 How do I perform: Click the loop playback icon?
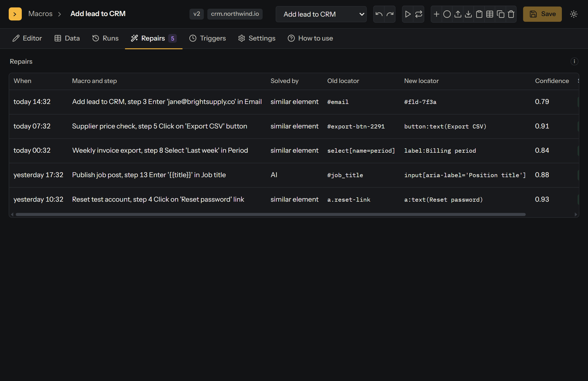[419, 14]
